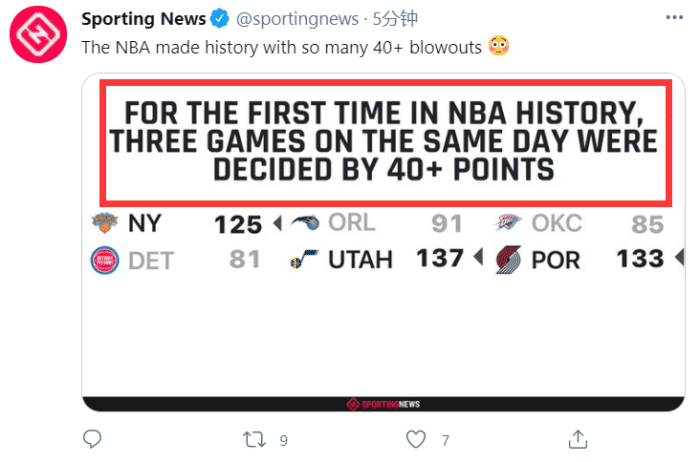Click the New York Knicks logo

pos(103,223)
